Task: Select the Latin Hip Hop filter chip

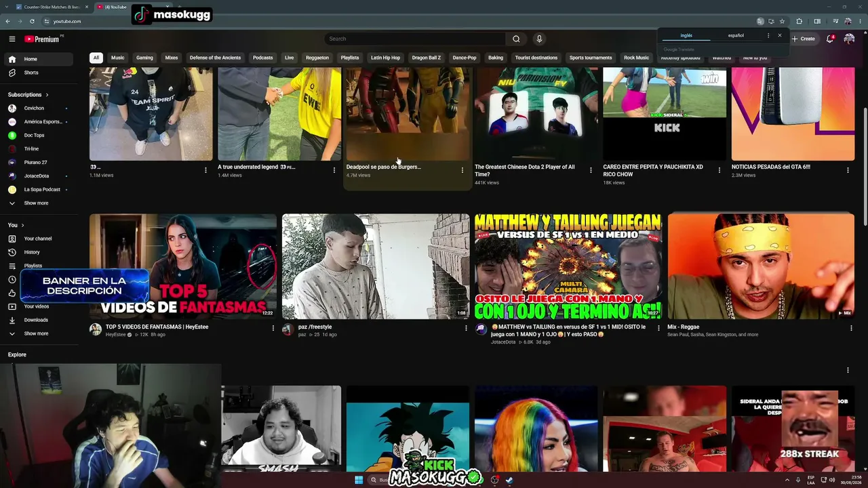Action: (x=386, y=58)
